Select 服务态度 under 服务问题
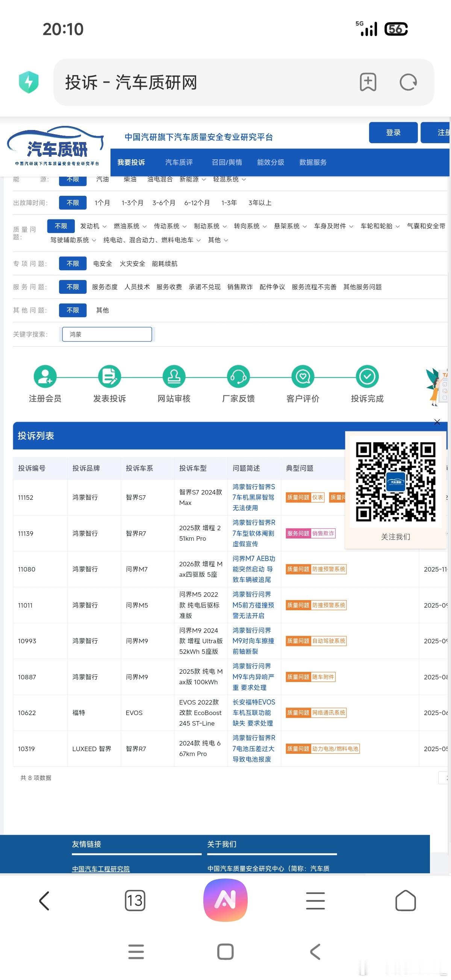The height and width of the screenshot is (980, 451). click(x=104, y=287)
